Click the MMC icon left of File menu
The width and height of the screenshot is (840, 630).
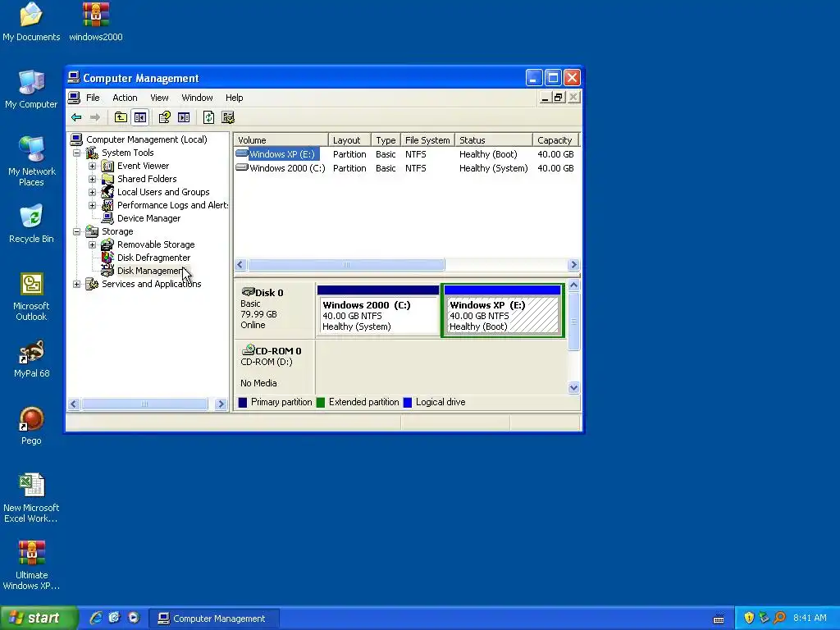point(75,98)
